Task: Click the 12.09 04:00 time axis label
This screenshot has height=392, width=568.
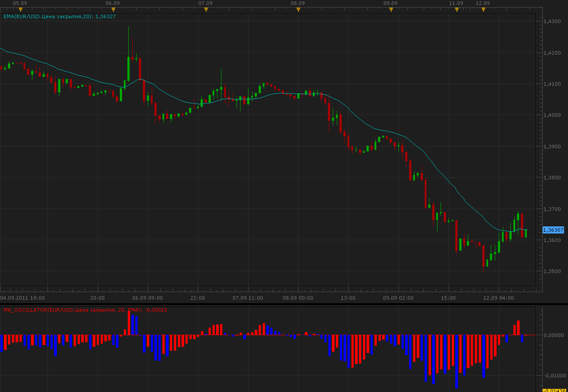Action: 499,298
